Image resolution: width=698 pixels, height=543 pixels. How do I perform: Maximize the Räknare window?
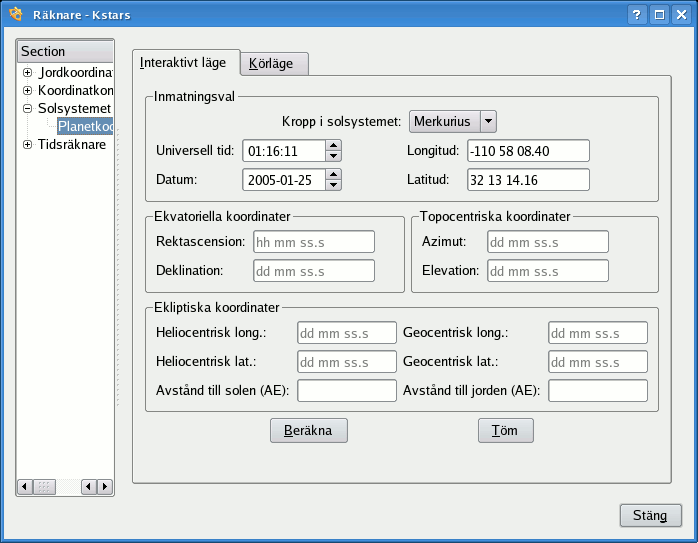659,15
